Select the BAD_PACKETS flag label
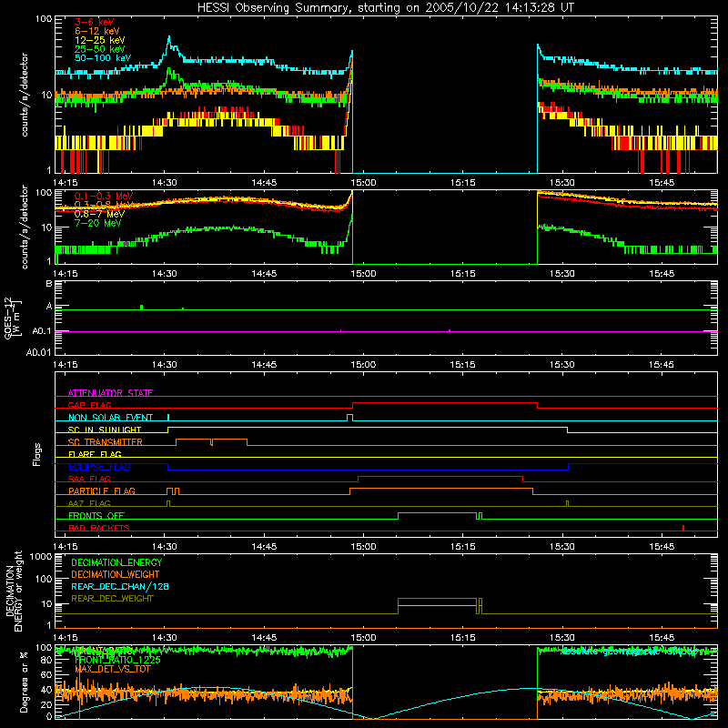 point(99,528)
